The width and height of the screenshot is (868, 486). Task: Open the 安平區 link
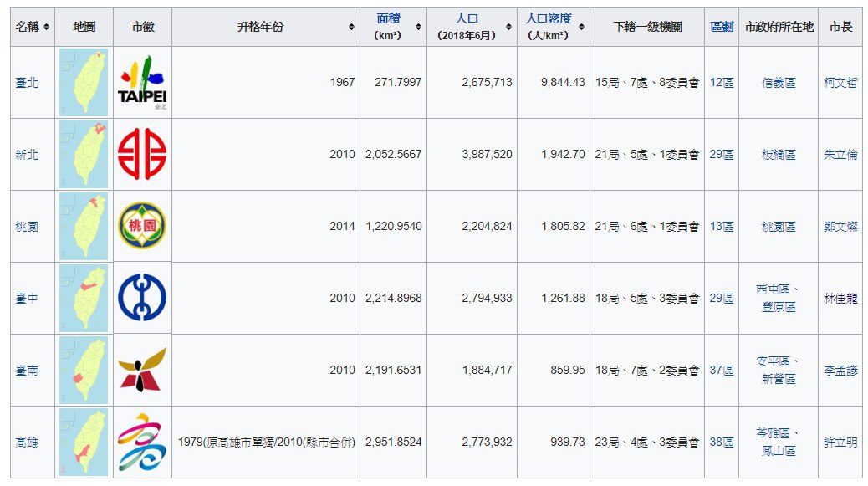(773, 361)
